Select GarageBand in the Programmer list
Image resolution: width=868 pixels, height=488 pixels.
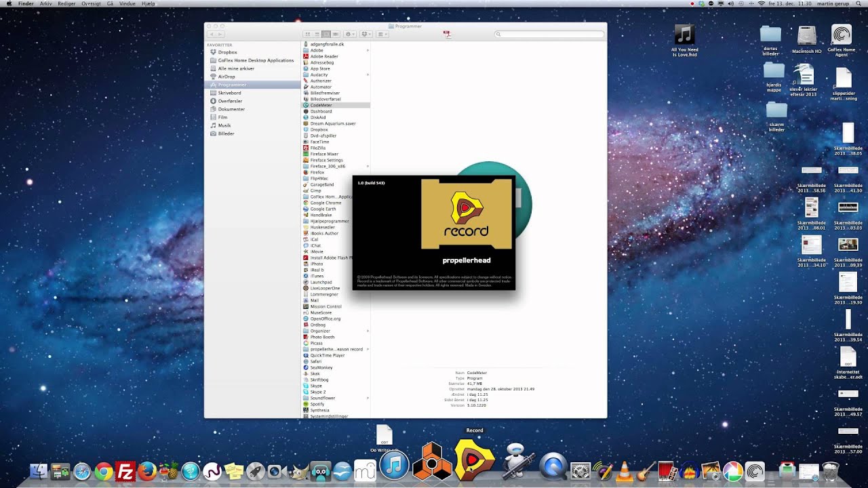322,184
